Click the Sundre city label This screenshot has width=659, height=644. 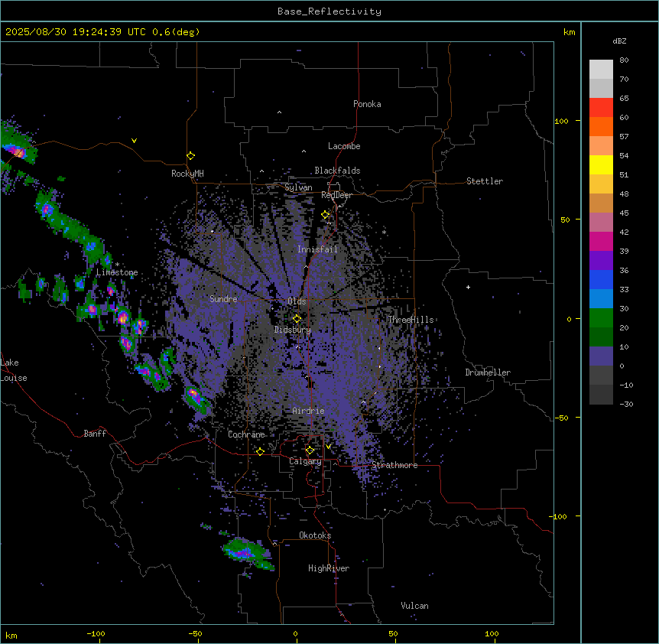pos(223,299)
